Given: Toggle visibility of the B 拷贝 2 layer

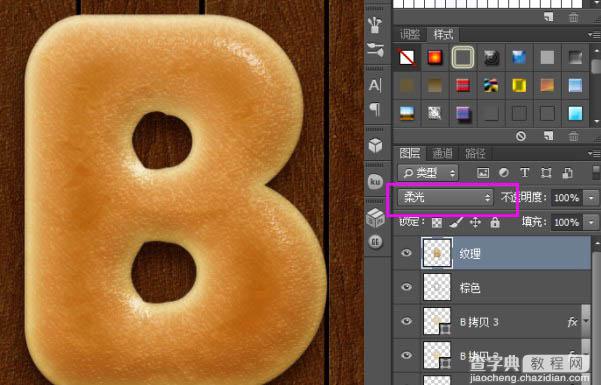Looking at the screenshot, I should 406,355.
